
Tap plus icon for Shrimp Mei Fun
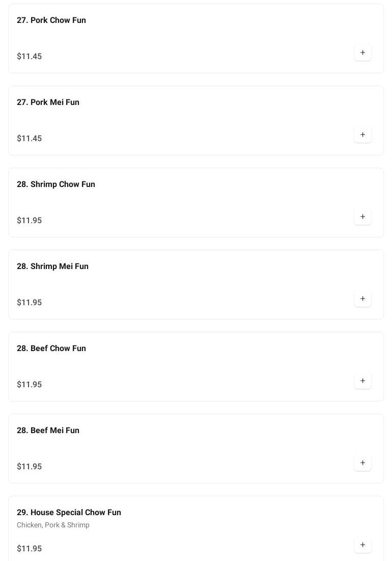point(362,299)
